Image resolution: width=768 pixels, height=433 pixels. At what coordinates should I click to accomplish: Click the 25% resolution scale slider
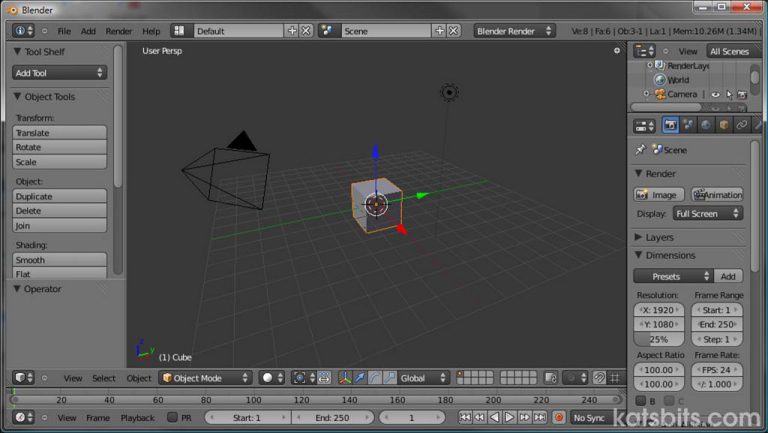pyautogui.click(x=659, y=339)
